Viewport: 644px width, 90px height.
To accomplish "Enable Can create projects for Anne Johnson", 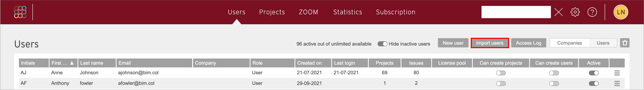I will (501, 73).
